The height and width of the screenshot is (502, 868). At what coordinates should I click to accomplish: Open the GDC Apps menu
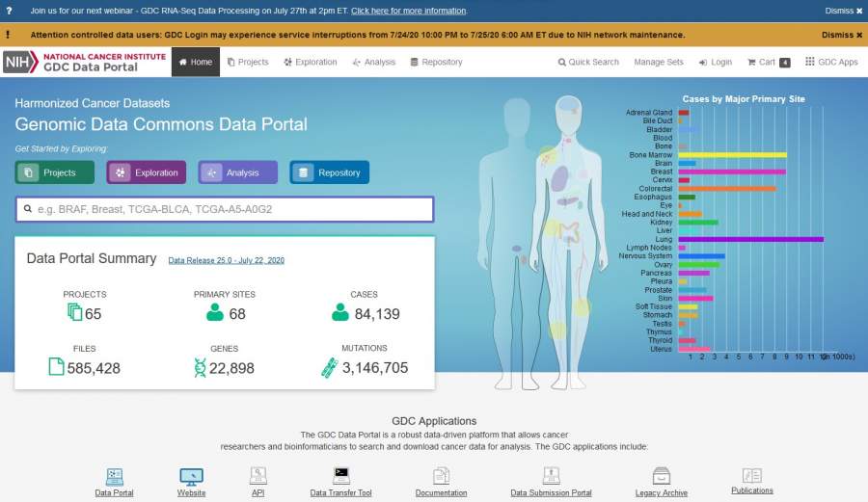coord(831,62)
